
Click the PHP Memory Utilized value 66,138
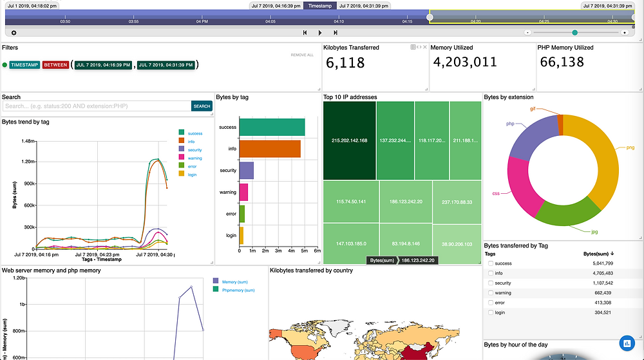point(562,62)
